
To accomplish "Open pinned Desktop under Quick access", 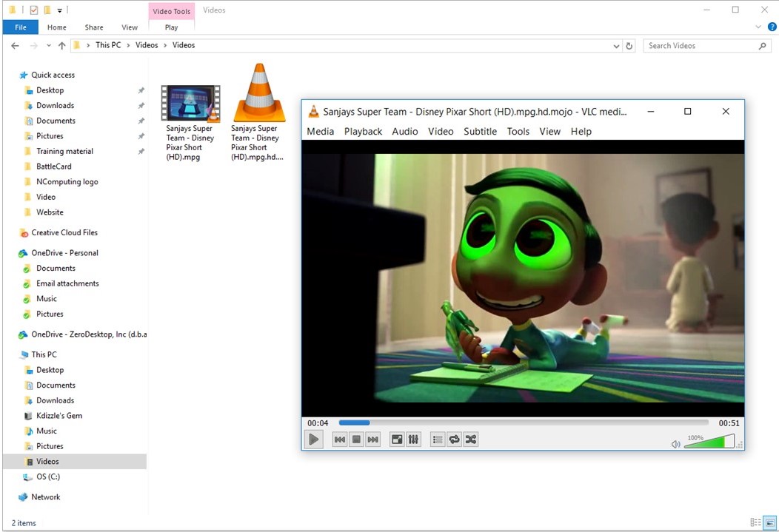I will click(x=50, y=90).
